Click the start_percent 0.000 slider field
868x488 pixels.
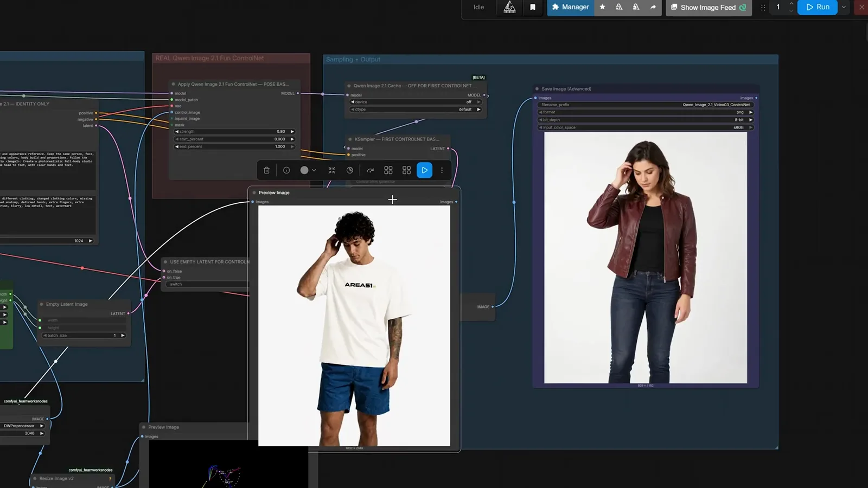tap(234, 139)
